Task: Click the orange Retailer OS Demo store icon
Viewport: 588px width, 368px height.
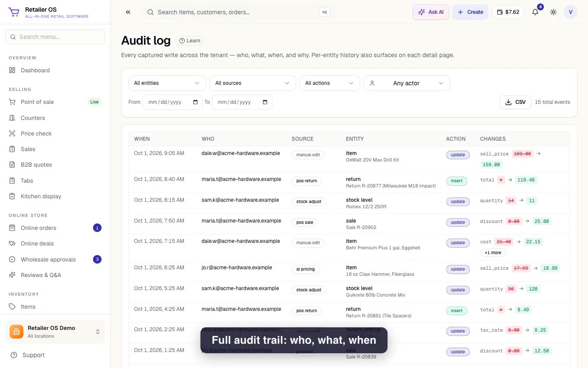Action: click(x=16, y=332)
